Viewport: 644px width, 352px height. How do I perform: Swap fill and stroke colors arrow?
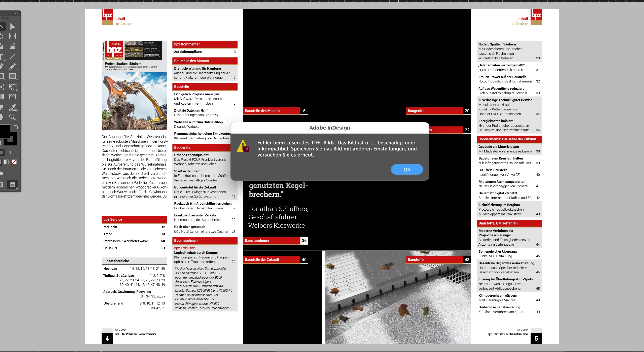tap(16, 127)
